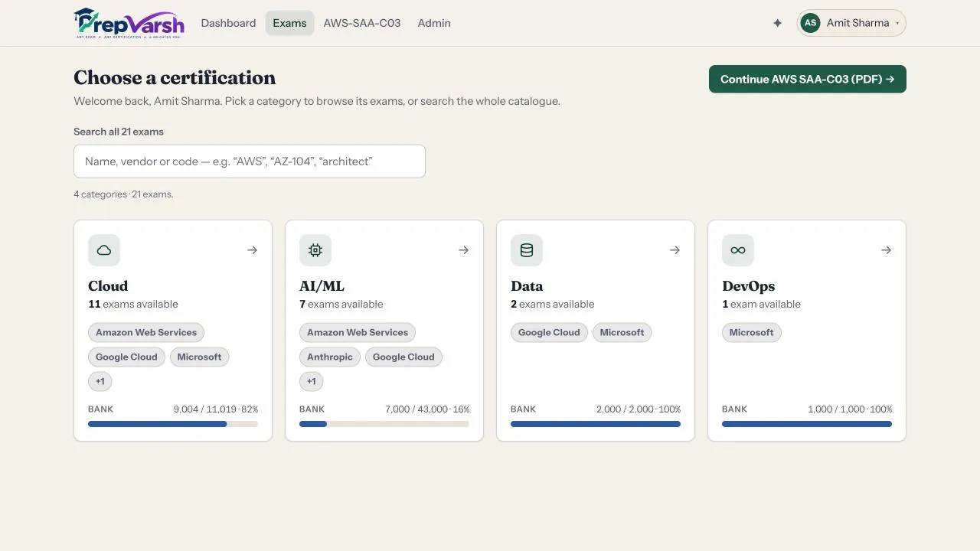This screenshot has height=551, width=980.
Task: Click the DevOps infinity icon
Action: pos(738,250)
